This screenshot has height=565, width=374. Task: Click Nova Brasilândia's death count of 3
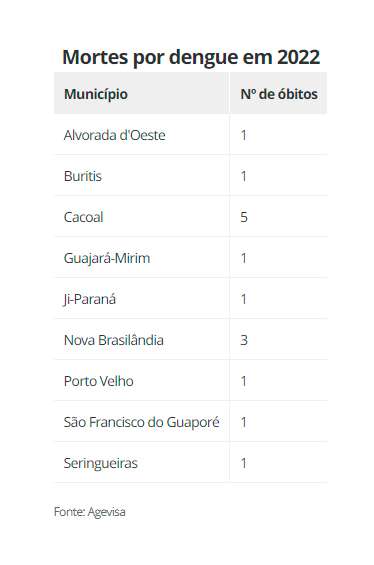(244, 340)
